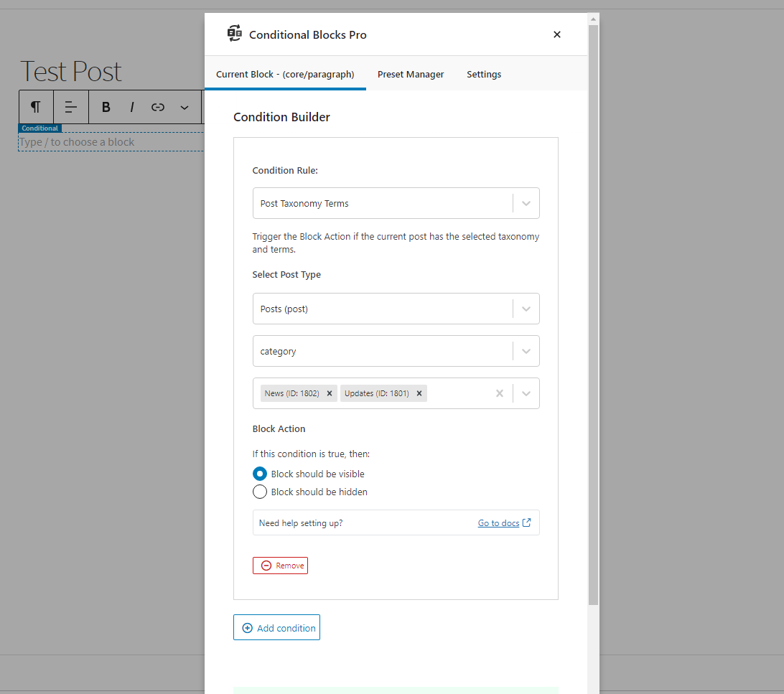Open the category taxonomy dropdown arrow

point(526,351)
